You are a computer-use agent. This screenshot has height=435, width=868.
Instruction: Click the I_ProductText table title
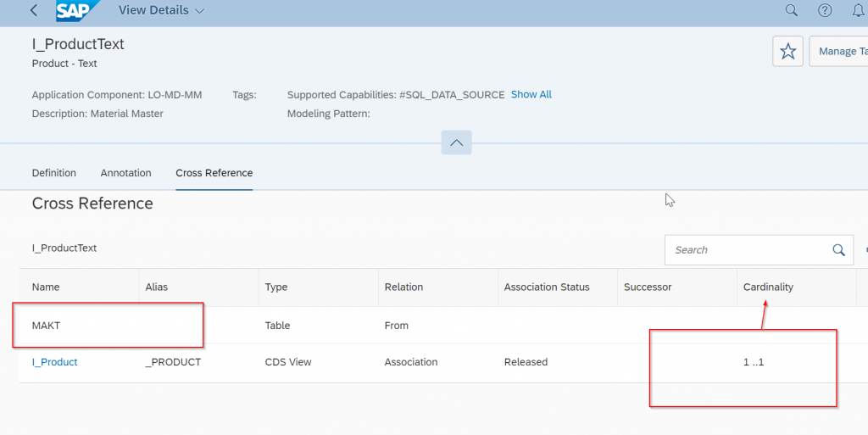64,248
